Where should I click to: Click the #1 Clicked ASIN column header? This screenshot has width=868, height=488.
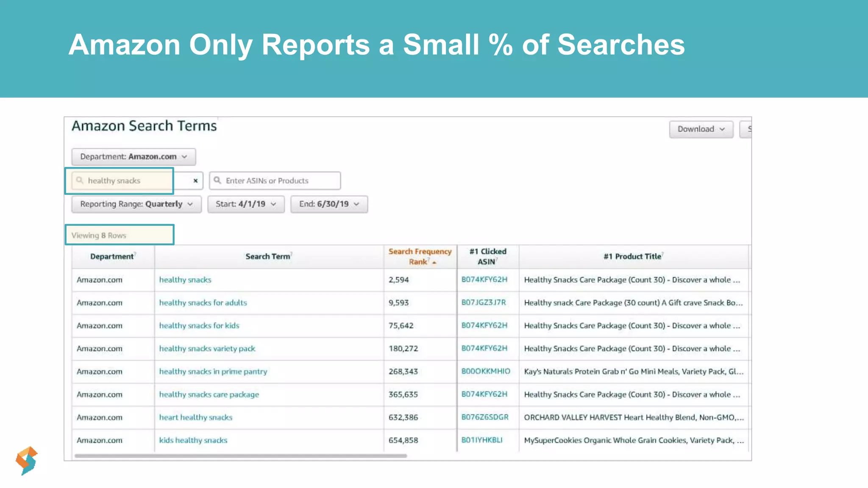point(488,257)
